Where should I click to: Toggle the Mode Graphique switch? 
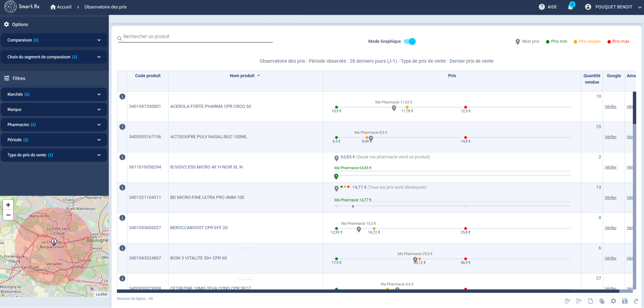(x=410, y=41)
